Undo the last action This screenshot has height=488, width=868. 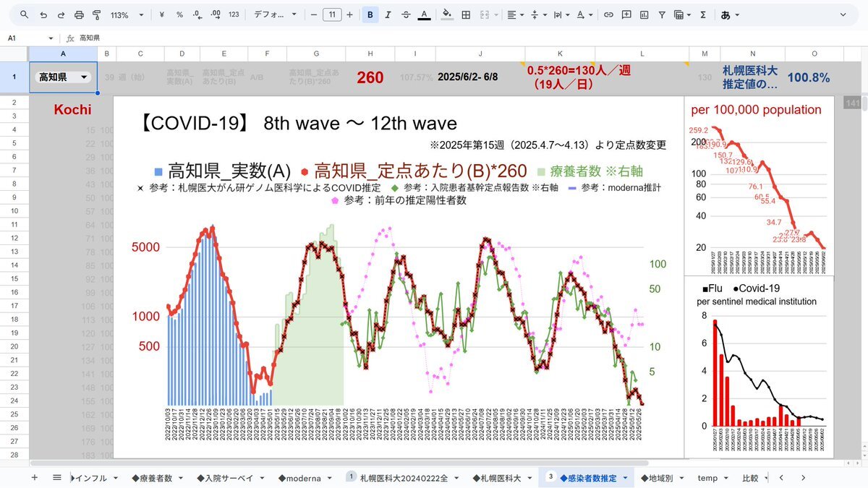click(43, 14)
